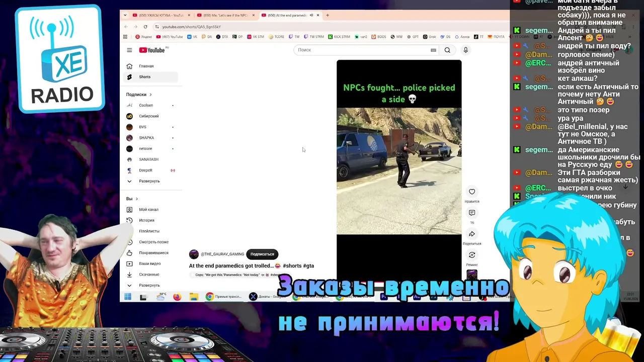Viewport: 644px width, 362px height.
Task: Open the SHAPKA subscription channel
Action: (x=151, y=138)
